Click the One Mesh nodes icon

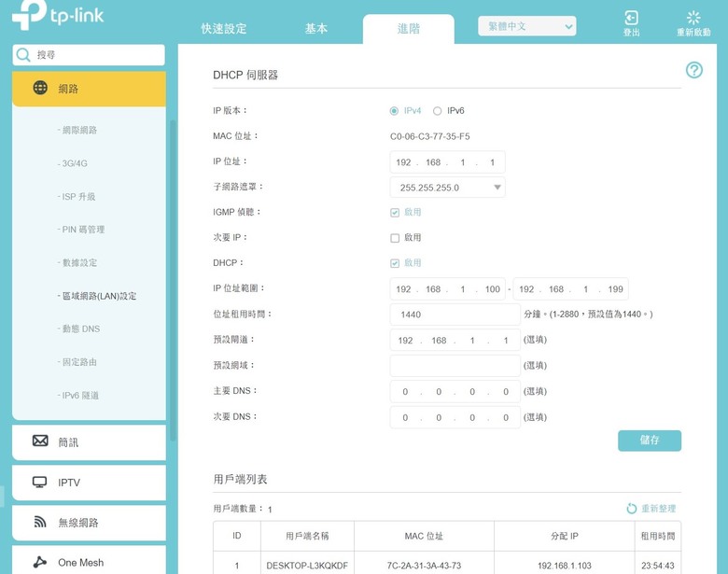click(40, 562)
